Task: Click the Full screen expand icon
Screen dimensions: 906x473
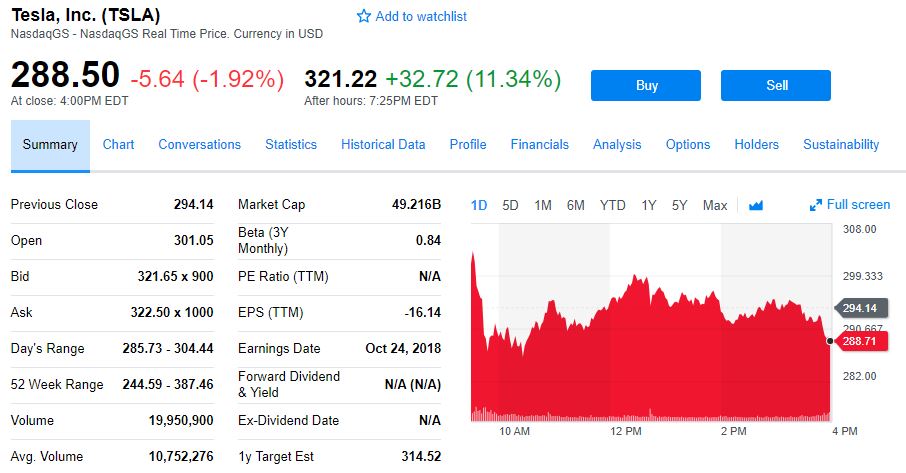Action: click(816, 206)
